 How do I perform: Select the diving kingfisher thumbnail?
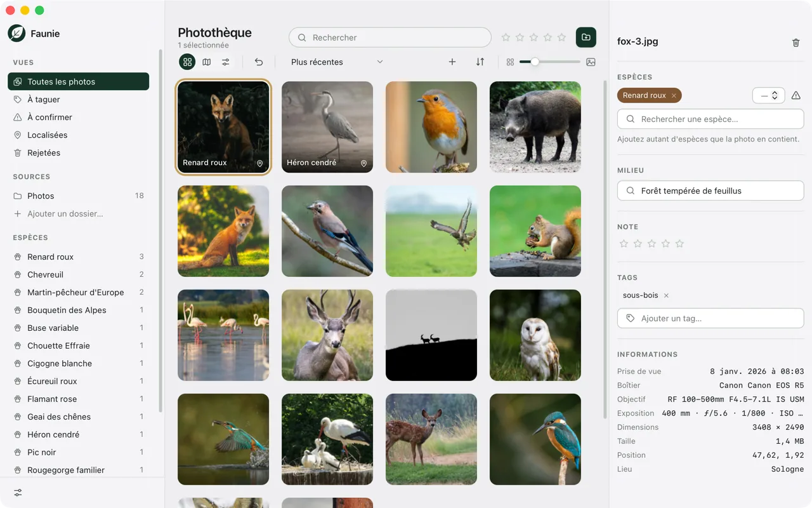click(x=223, y=439)
